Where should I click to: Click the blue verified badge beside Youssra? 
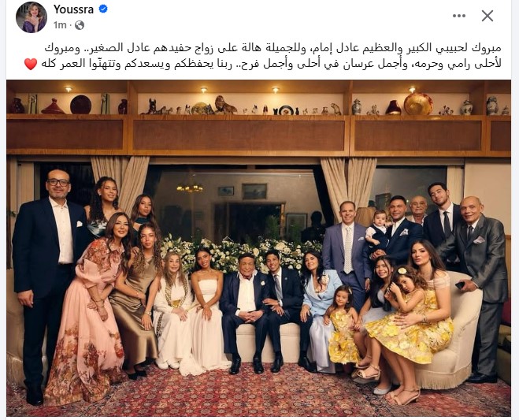pos(103,9)
